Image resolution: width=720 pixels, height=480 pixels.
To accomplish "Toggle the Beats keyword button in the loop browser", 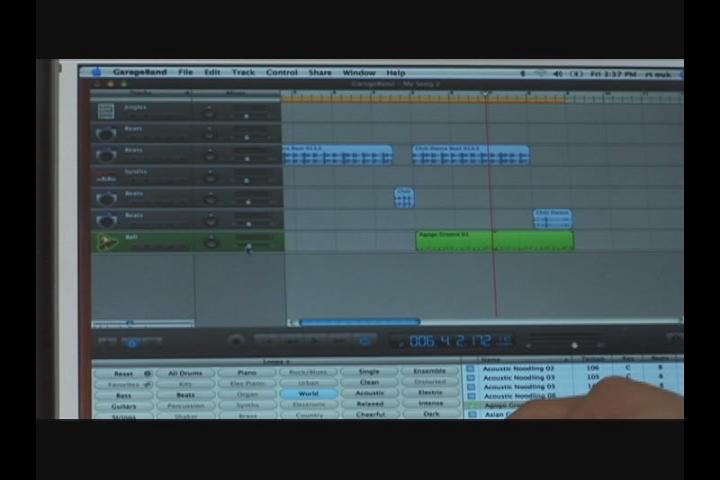I will (186, 395).
